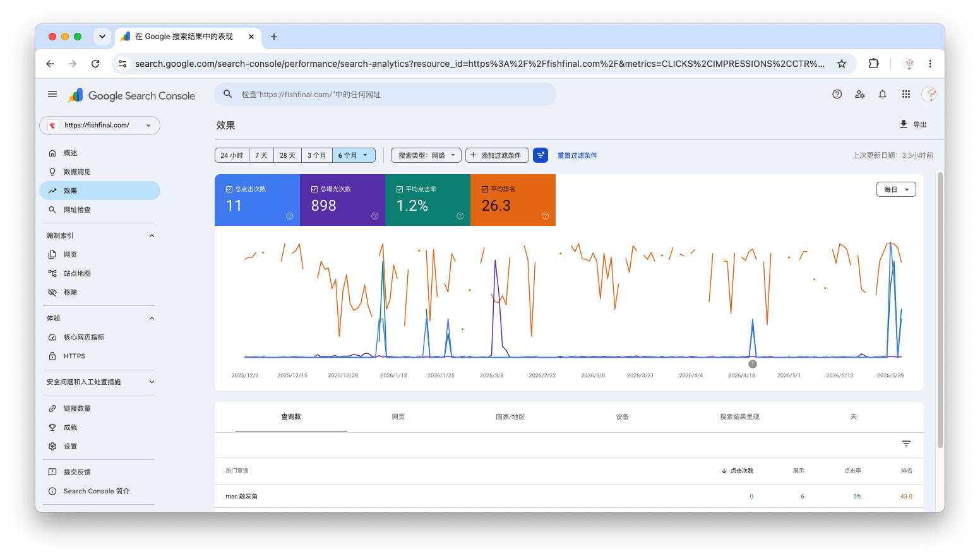Switch to the 国家/地区 tab
Viewport: 980px width, 559px height.
point(510,417)
